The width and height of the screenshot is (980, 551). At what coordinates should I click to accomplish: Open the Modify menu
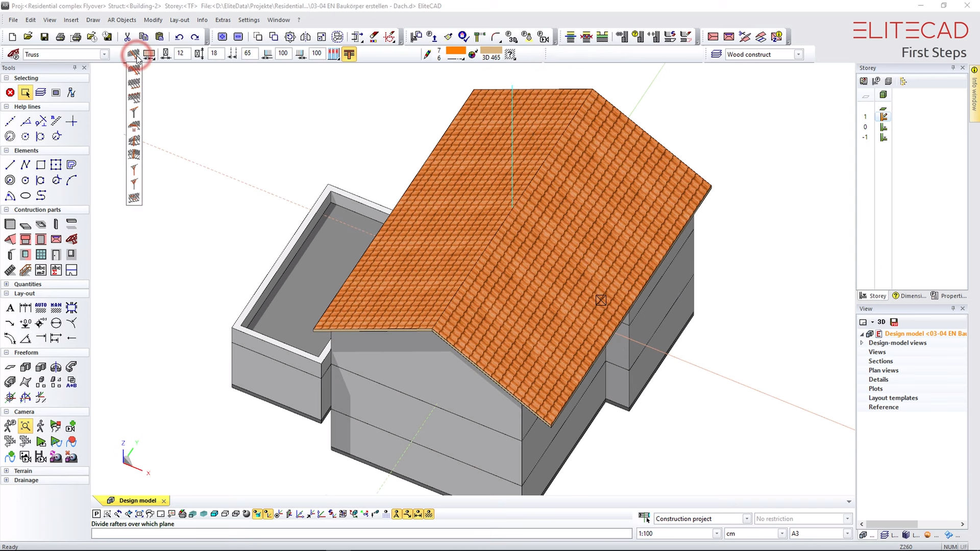[153, 20]
